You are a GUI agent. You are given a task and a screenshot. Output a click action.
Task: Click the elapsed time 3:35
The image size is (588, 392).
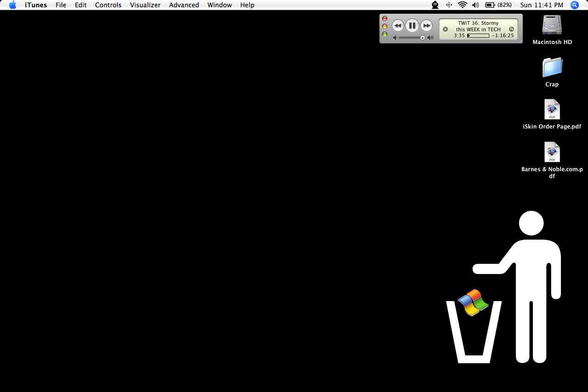(x=459, y=35)
